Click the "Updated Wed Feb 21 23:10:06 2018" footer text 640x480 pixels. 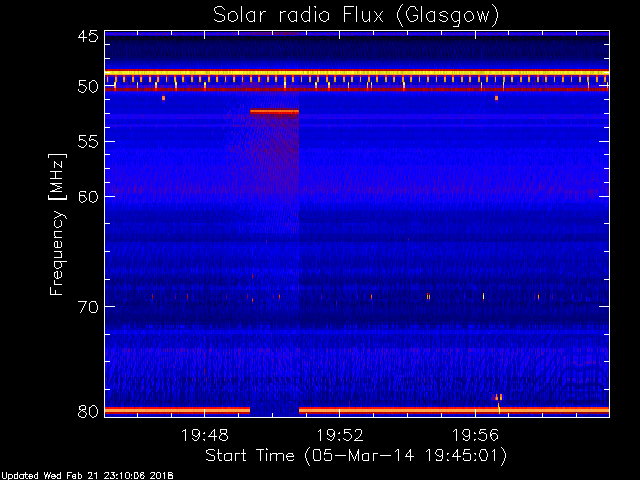[87, 476]
